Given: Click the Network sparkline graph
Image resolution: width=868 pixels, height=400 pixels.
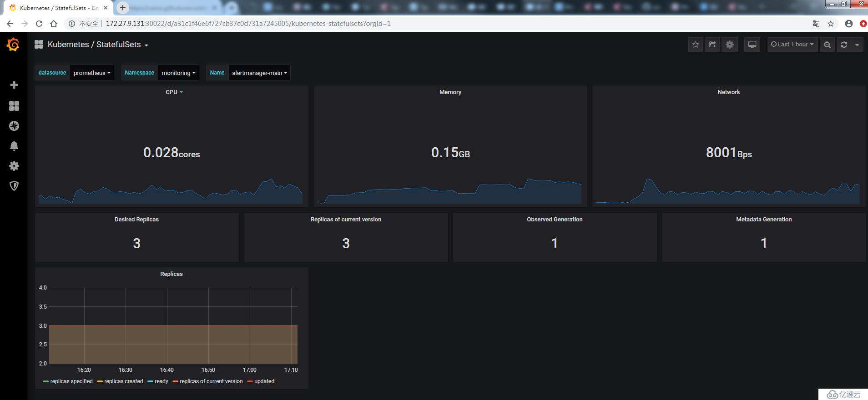Looking at the screenshot, I should [x=728, y=191].
